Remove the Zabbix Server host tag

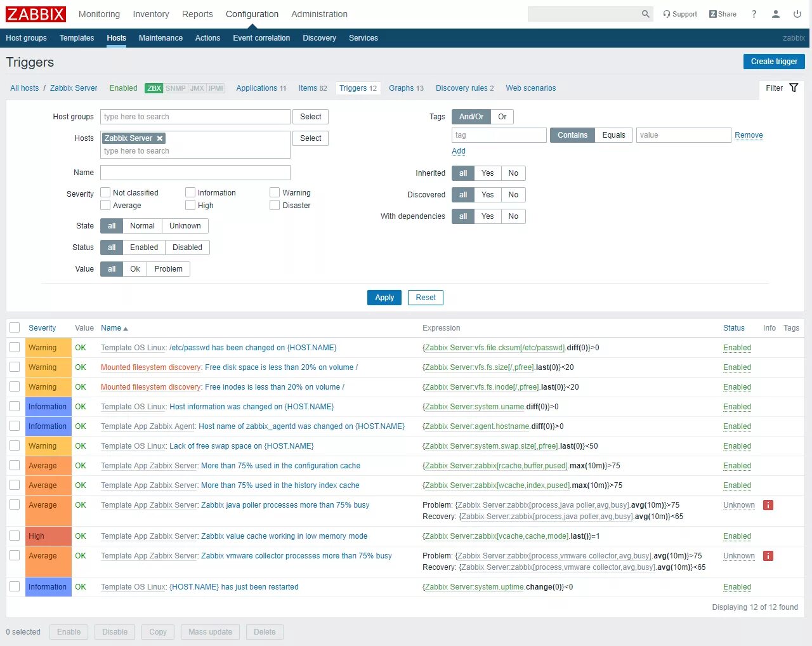pyautogui.click(x=160, y=138)
